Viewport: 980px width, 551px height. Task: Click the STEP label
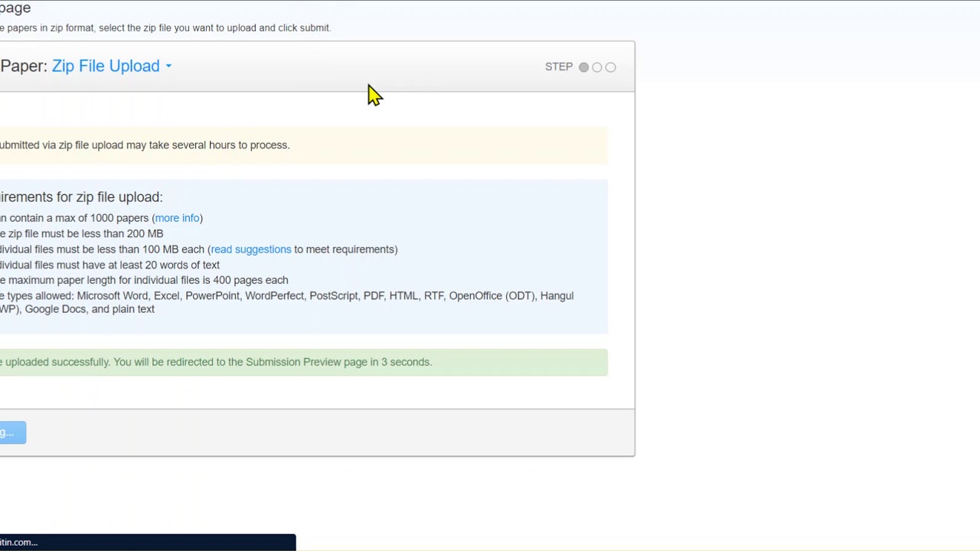click(559, 67)
